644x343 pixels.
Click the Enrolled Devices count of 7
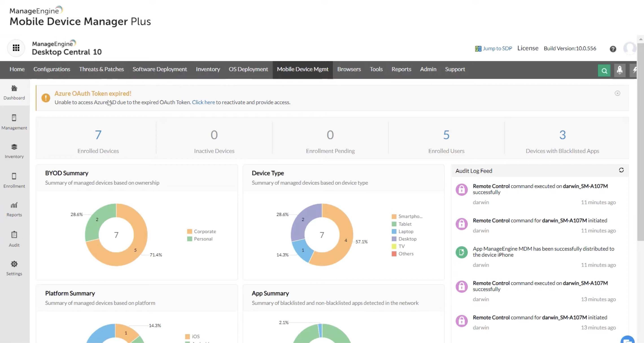tap(98, 135)
